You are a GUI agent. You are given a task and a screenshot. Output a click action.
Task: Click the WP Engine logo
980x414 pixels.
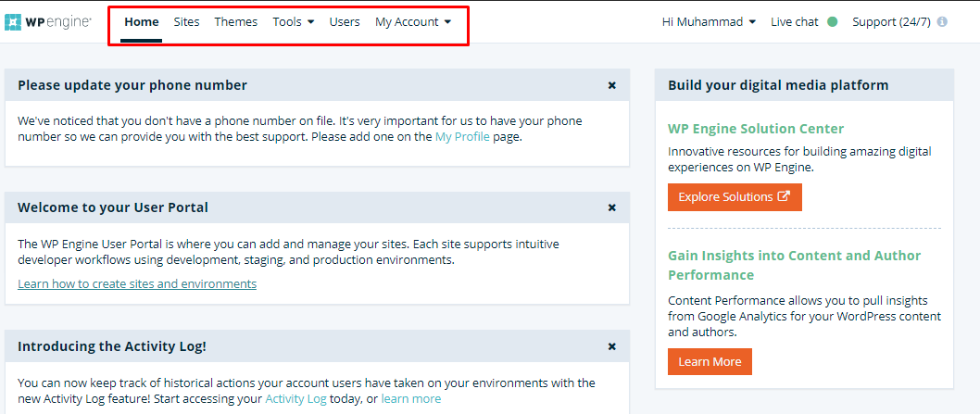(48, 22)
